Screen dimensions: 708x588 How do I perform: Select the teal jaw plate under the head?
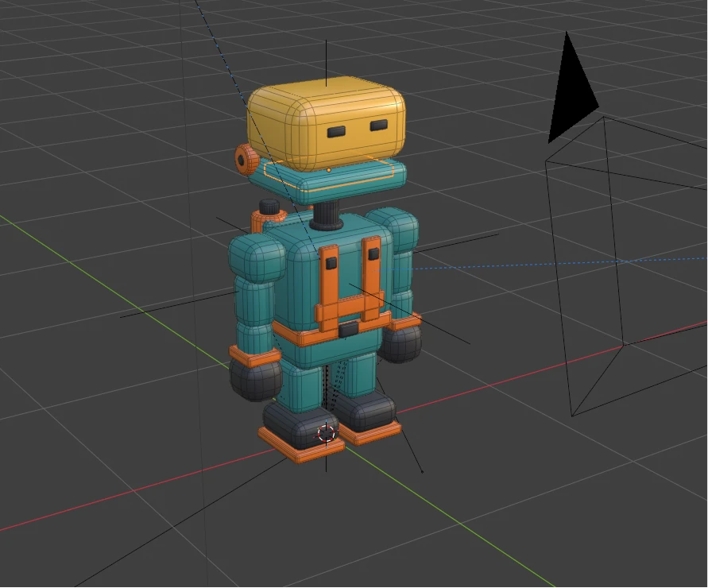coord(327,180)
